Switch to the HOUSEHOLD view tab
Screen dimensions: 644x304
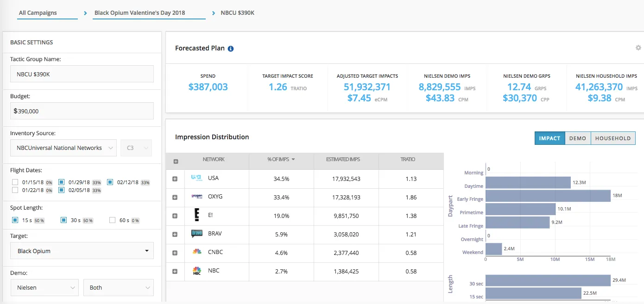(613, 138)
